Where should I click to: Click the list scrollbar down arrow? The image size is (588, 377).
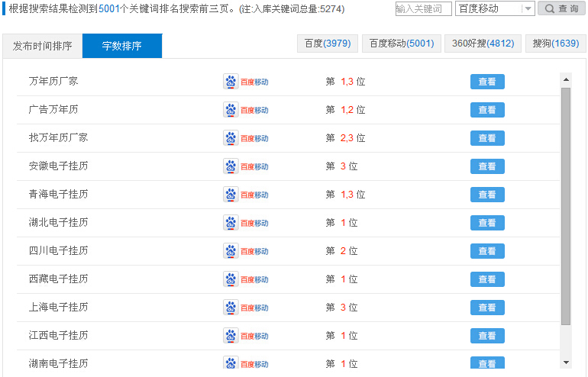pyautogui.click(x=566, y=362)
